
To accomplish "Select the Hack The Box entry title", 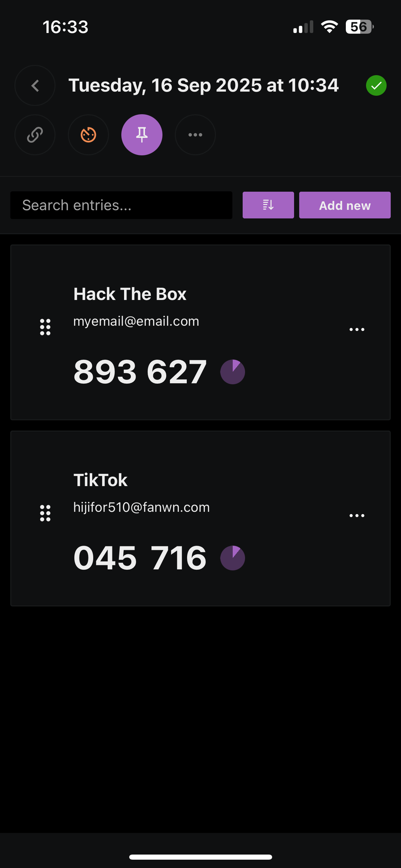I will pyautogui.click(x=130, y=294).
